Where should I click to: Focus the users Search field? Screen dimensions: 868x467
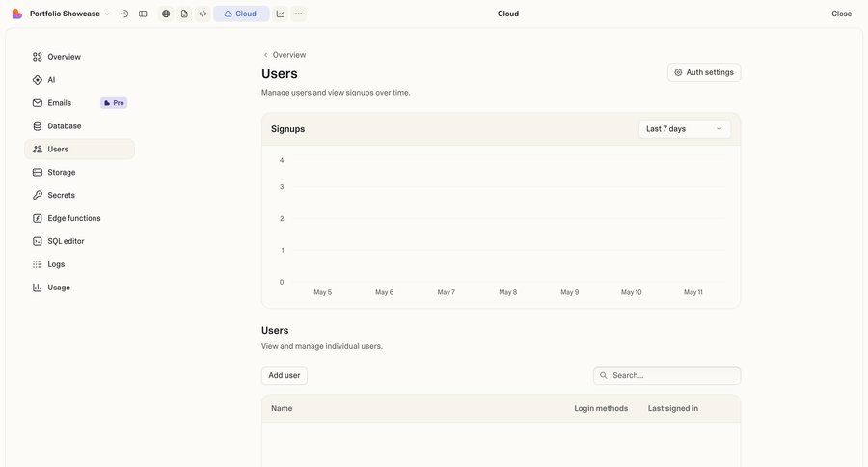666,375
